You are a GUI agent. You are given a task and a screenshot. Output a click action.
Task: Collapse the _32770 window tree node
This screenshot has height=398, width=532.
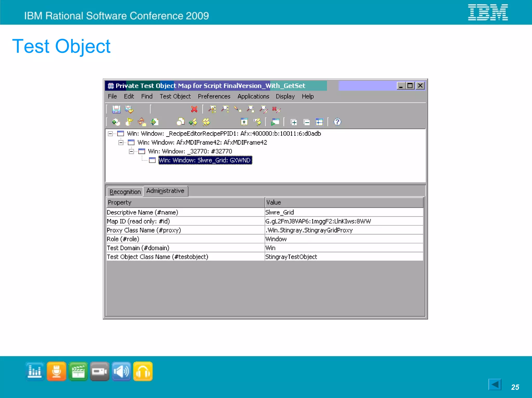(x=131, y=151)
